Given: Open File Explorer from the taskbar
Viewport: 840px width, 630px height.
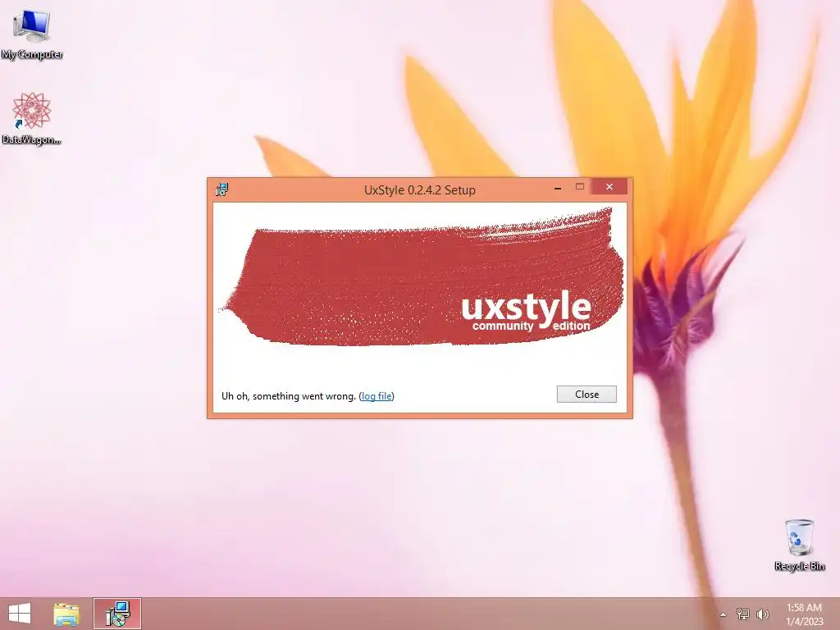Looking at the screenshot, I should [x=66, y=614].
